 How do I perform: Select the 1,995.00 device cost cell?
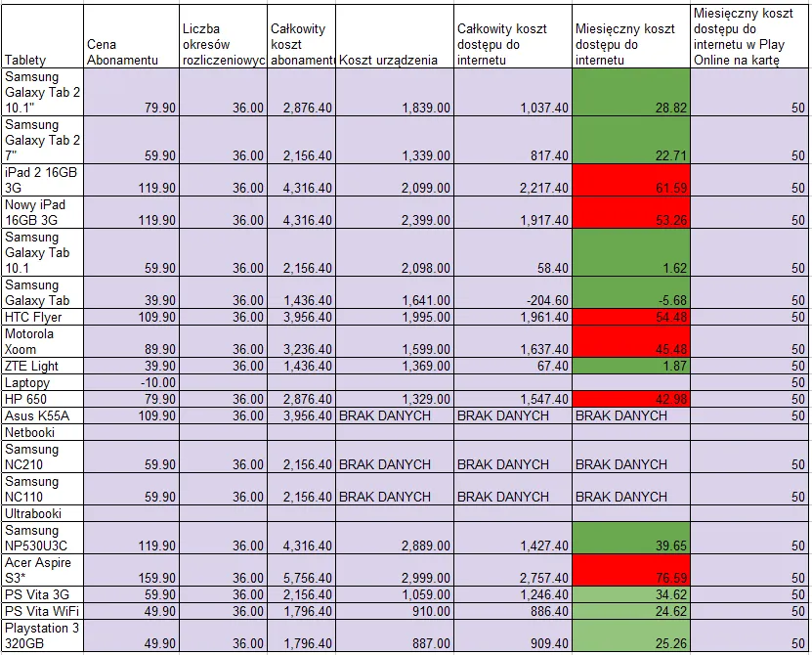[395, 317]
